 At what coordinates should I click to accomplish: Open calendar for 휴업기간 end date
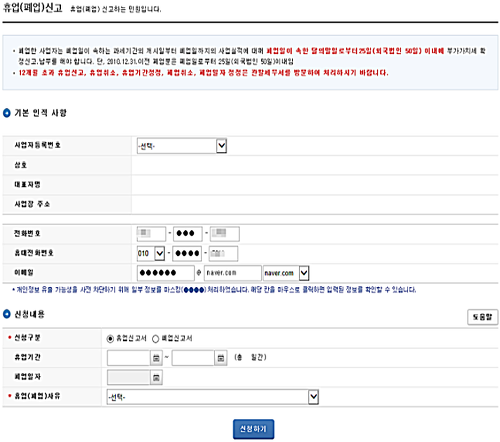tap(220, 358)
